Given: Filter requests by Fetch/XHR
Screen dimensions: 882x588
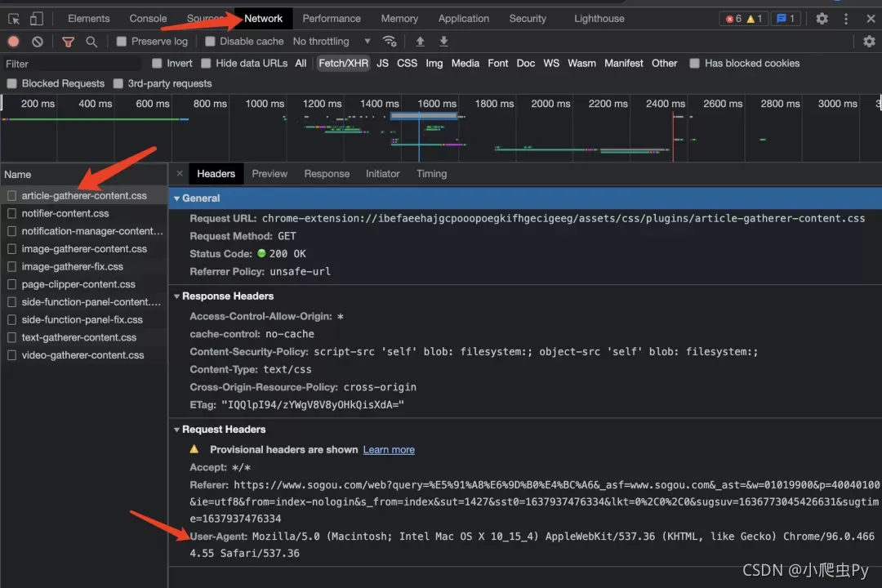Looking at the screenshot, I should [x=343, y=63].
